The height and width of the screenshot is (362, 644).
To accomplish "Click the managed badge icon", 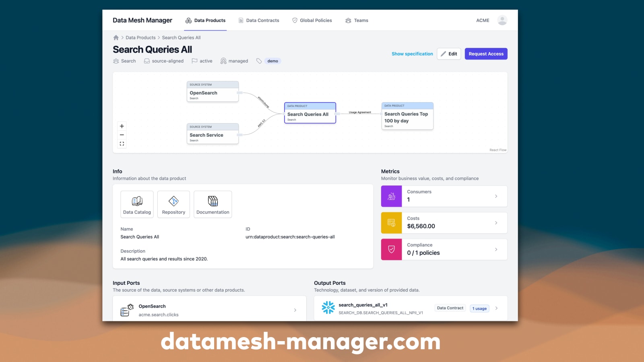I will tap(223, 61).
